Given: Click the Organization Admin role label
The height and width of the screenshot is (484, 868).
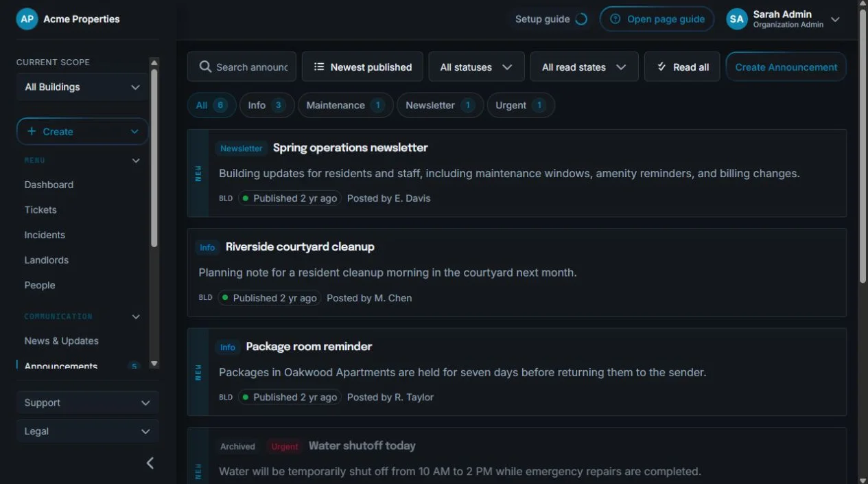Looking at the screenshot, I should (x=788, y=25).
